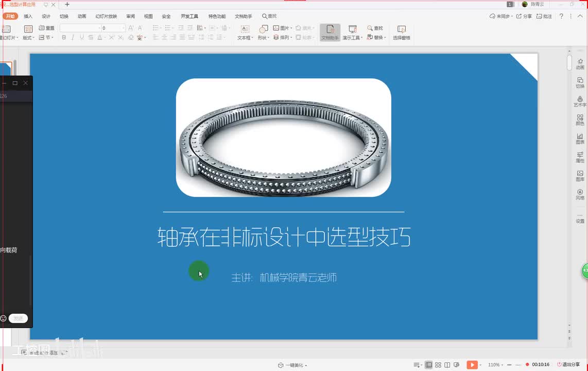Click the slide title 轴承在非标设计中选型技巧
The image size is (588, 371).
284,237
